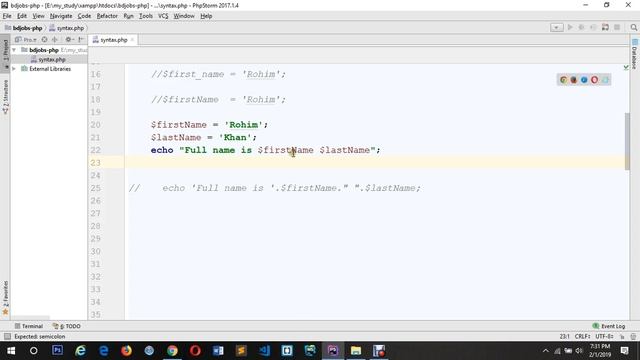This screenshot has height=360, width=640.
Task: Click syntax.php breadcrumb in navigation bar
Action: [67, 28]
